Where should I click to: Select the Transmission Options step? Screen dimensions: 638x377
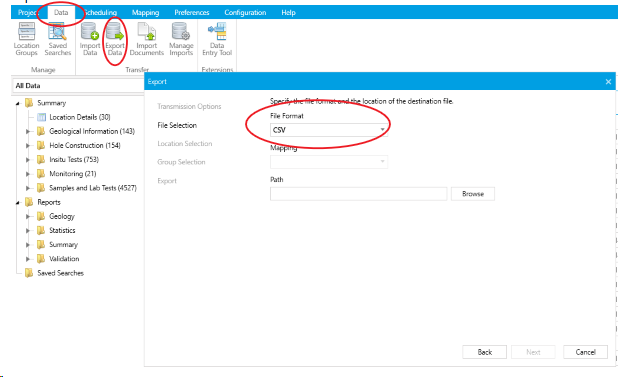[189, 107]
